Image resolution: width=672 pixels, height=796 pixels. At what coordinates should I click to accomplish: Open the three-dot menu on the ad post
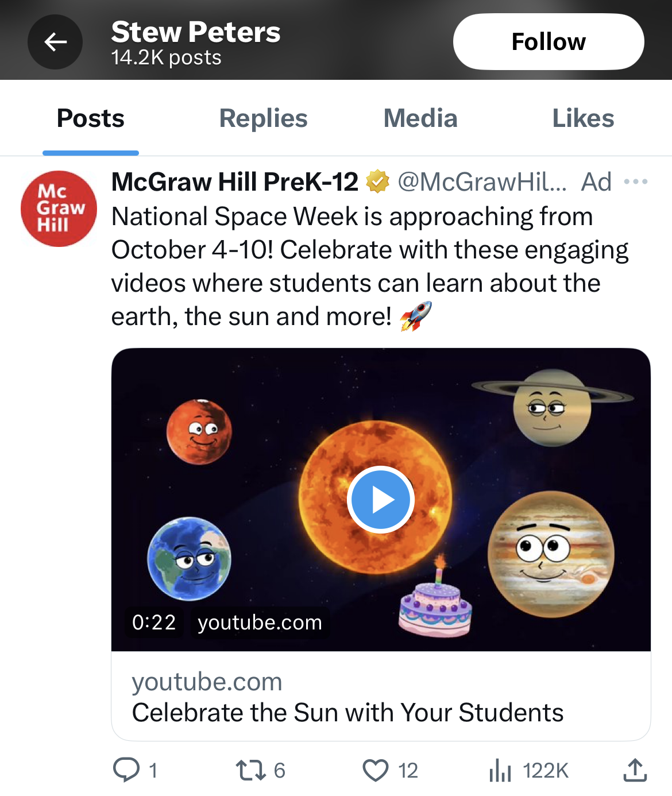(636, 181)
